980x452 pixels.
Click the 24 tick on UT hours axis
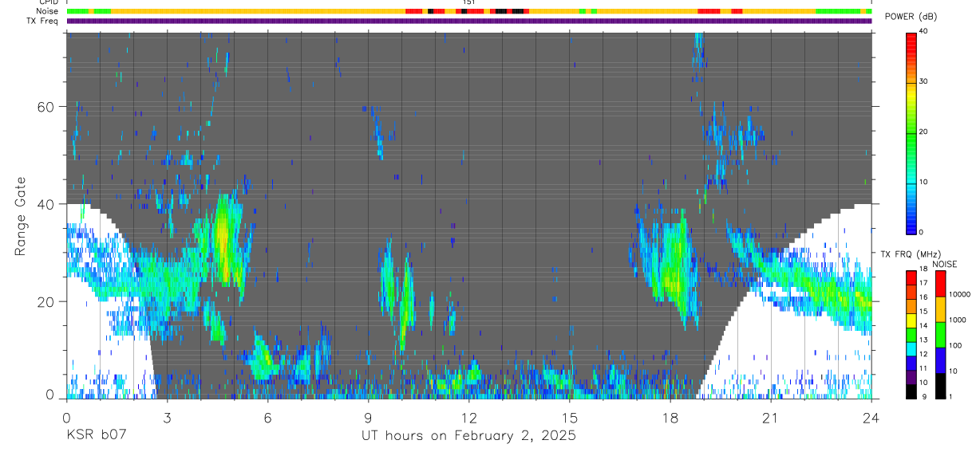(x=871, y=418)
